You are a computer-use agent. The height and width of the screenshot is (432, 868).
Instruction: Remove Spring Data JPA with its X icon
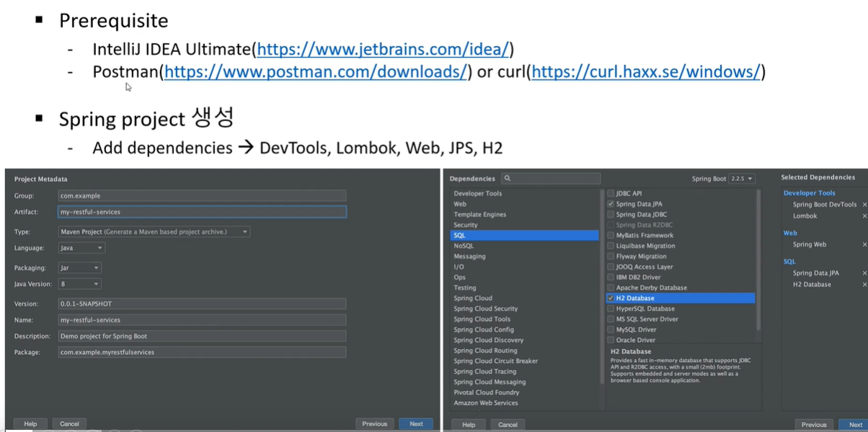[864, 273]
